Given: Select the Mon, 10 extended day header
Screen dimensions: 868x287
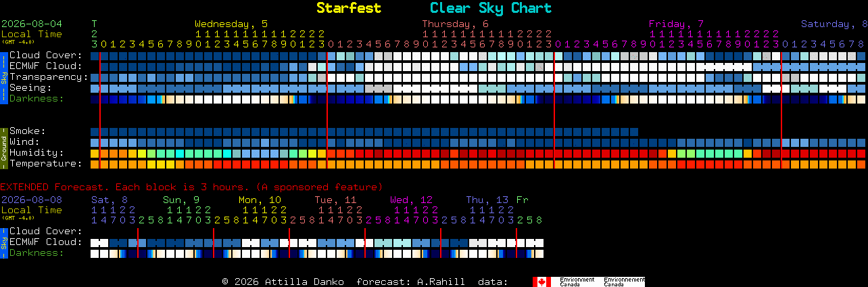Looking at the screenshot, I should coord(260,200).
